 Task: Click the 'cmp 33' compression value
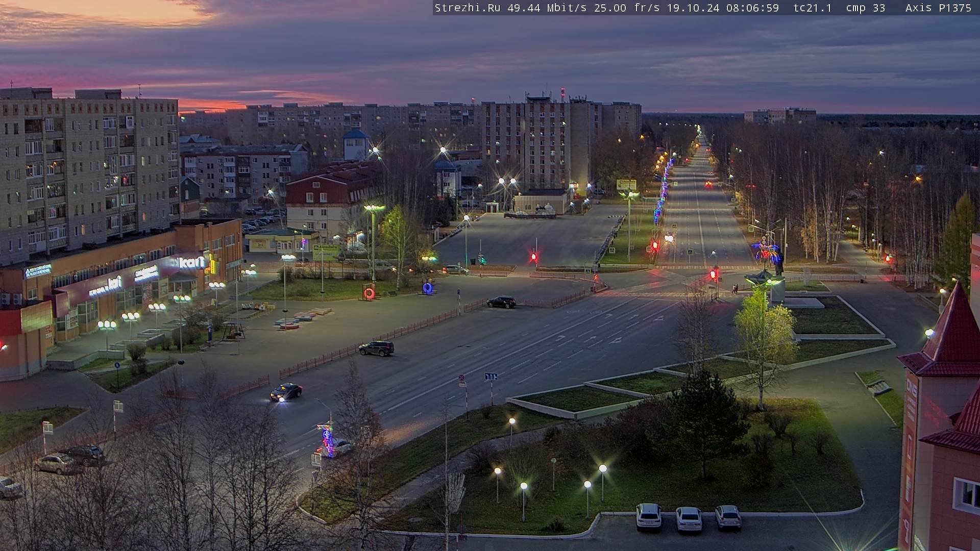click(865, 8)
